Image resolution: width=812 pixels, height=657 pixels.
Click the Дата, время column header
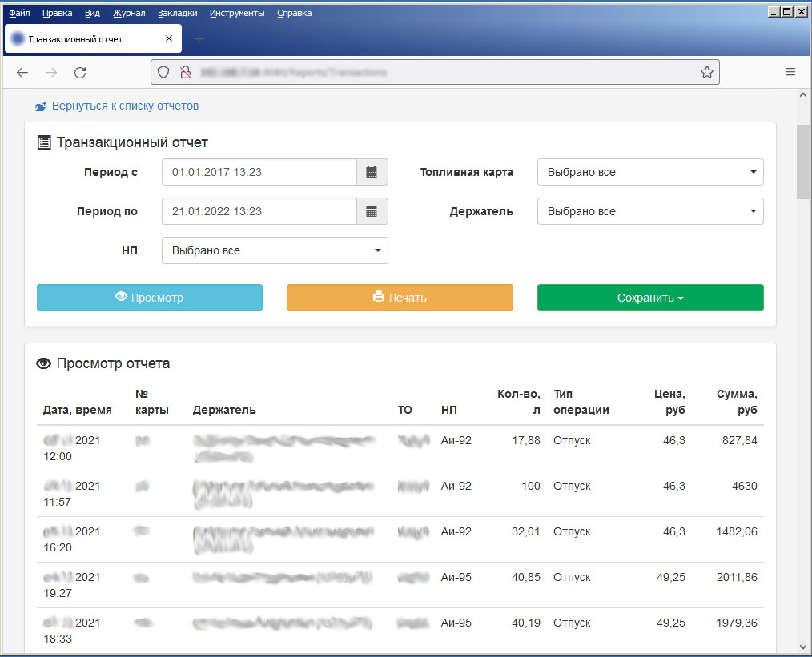[x=78, y=411]
